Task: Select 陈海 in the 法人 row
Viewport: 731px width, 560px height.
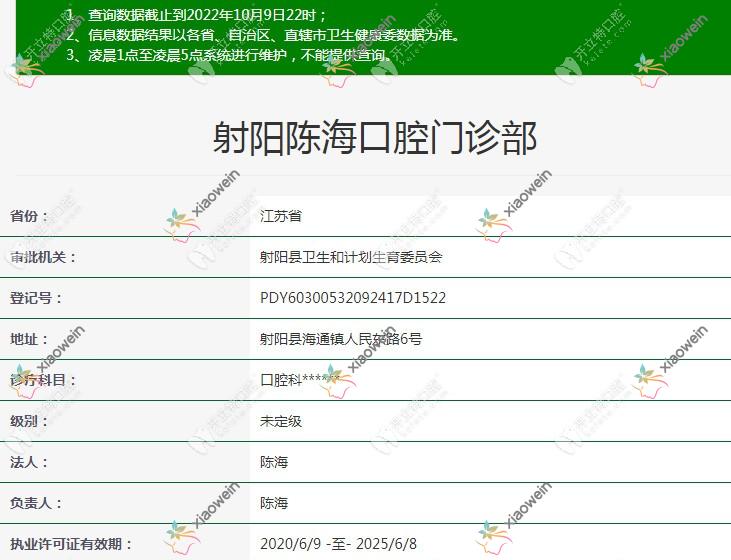Action: [x=274, y=462]
